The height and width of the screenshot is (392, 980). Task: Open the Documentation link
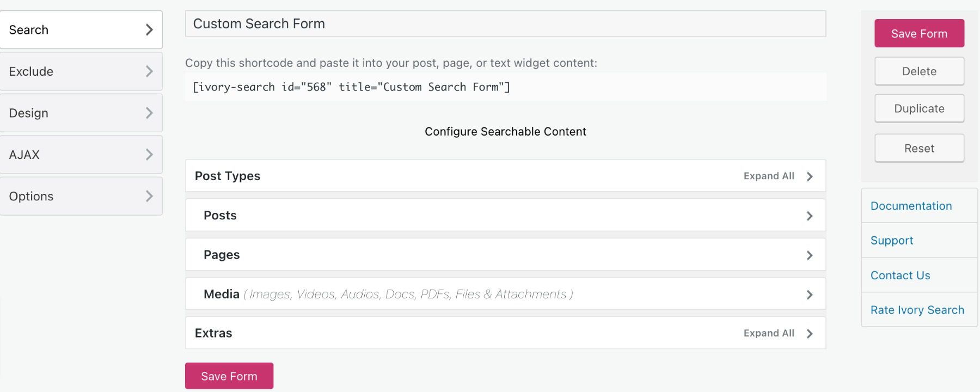(x=911, y=206)
